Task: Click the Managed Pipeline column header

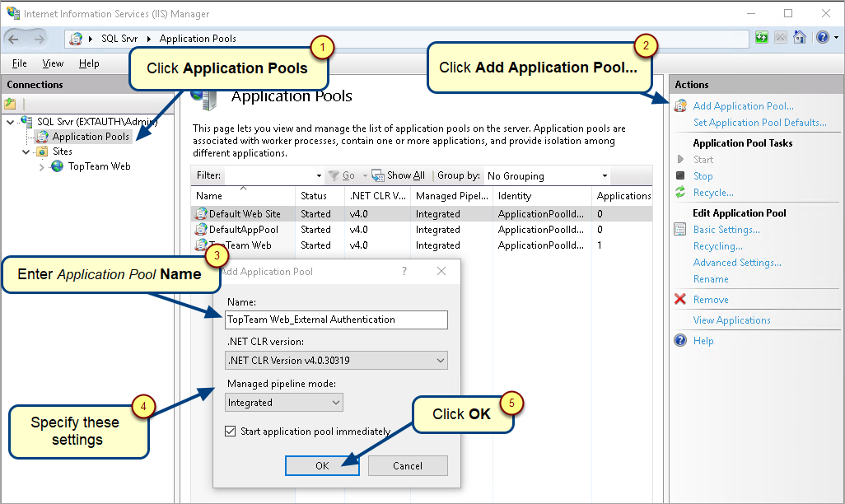Action: click(x=451, y=196)
